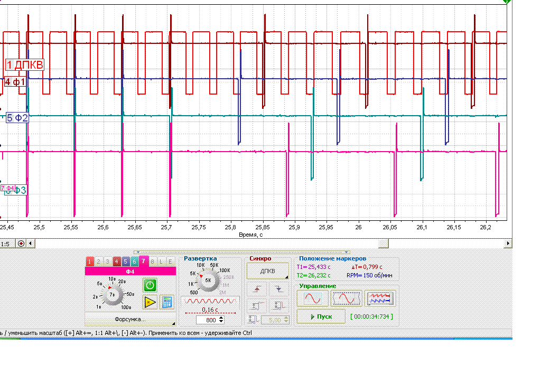Click the 1 ДПКВ channel label
This screenshot has width=541, height=392.
(x=25, y=64)
